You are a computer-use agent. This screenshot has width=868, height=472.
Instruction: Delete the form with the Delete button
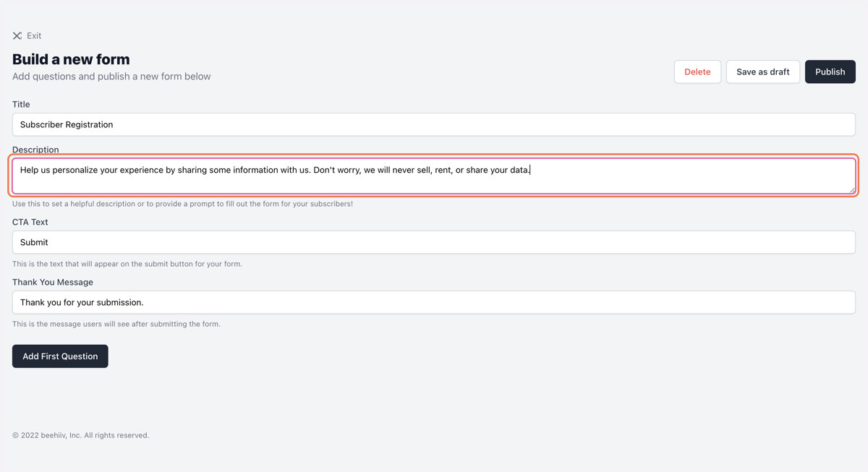pos(697,72)
